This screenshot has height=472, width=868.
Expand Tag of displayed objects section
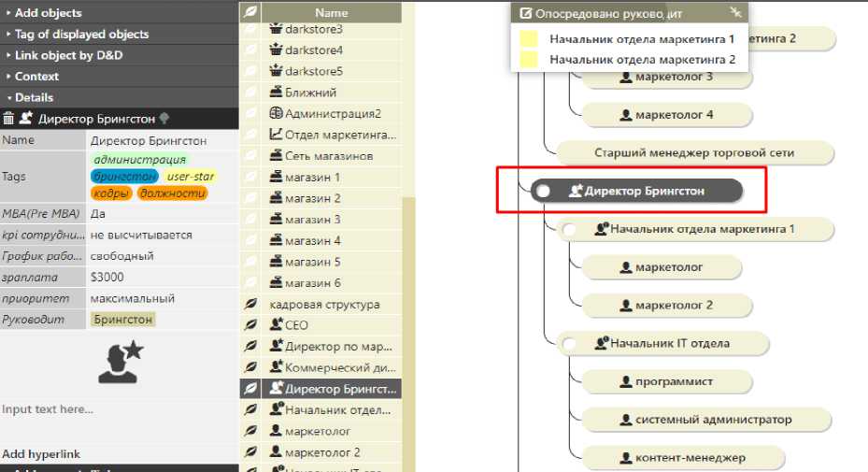point(119,34)
